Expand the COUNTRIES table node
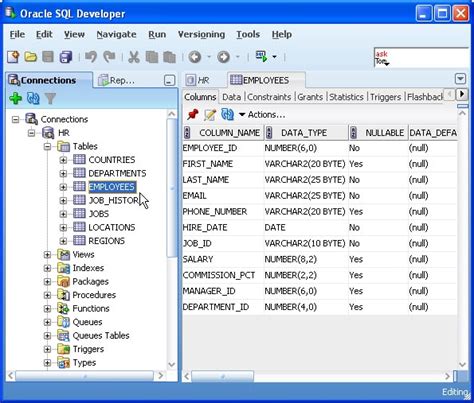This screenshot has height=403, width=474. point(63,160)
